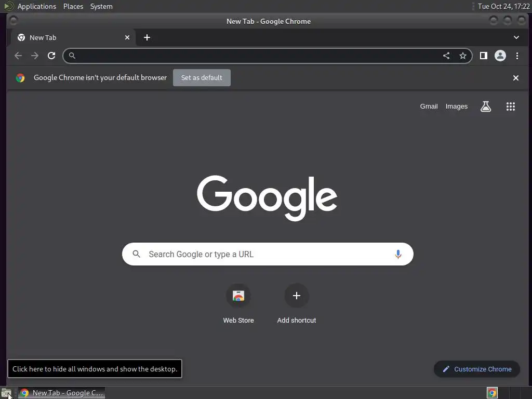This screenshot has height=399, width=532.
Task: Select the New Tab tab
Action: point(73,37)
